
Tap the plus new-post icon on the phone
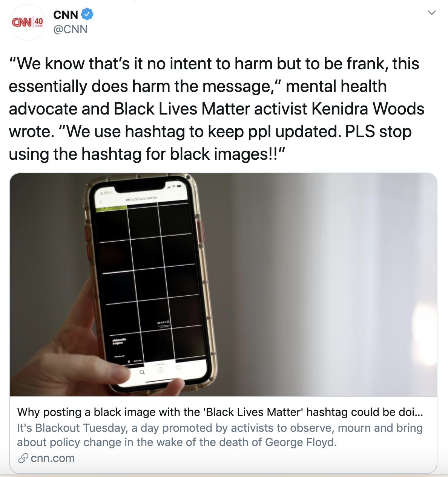click(x=161, y=370)
